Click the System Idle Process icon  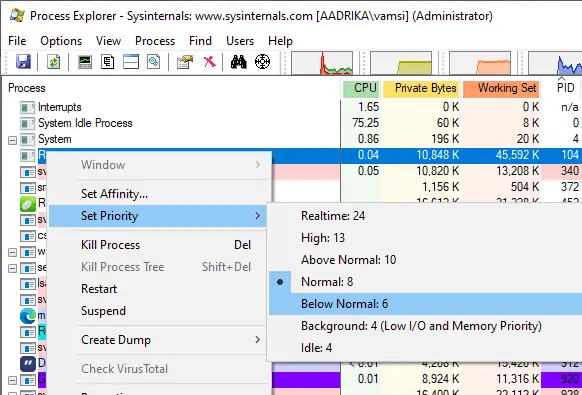click(27, 123)
